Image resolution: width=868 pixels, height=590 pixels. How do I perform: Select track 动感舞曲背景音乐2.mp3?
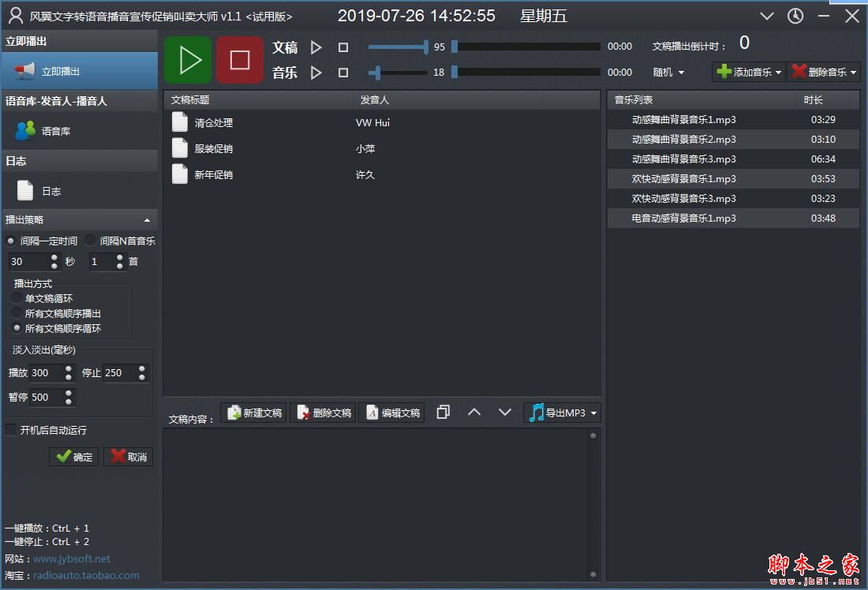click(734, 140)
